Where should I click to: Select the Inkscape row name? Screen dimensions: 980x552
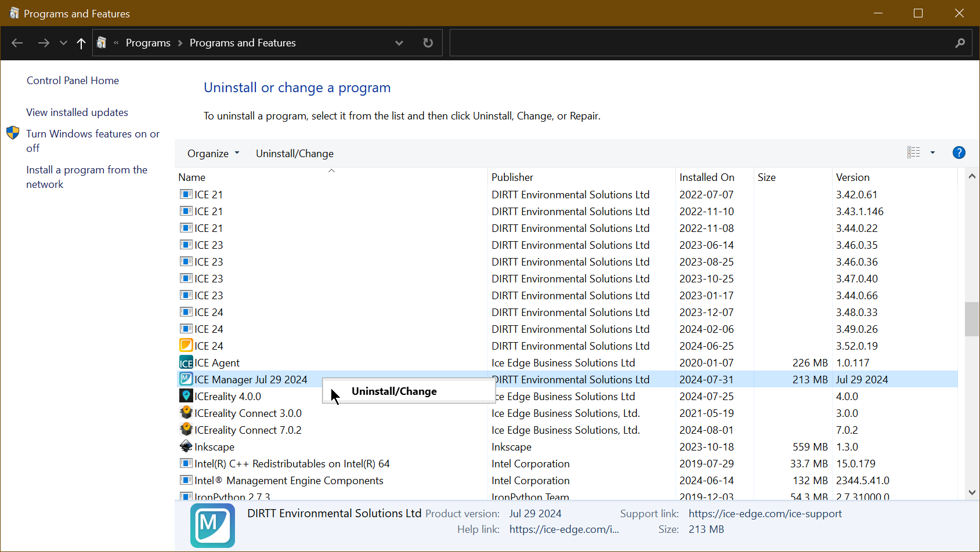click(x=214, y=447)
